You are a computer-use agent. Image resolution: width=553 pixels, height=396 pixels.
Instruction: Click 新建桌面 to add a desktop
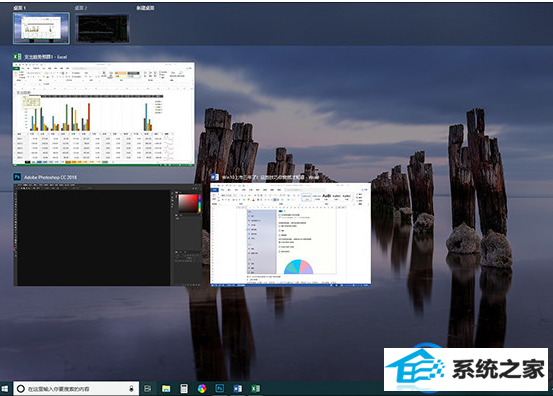tap(145, 8)
